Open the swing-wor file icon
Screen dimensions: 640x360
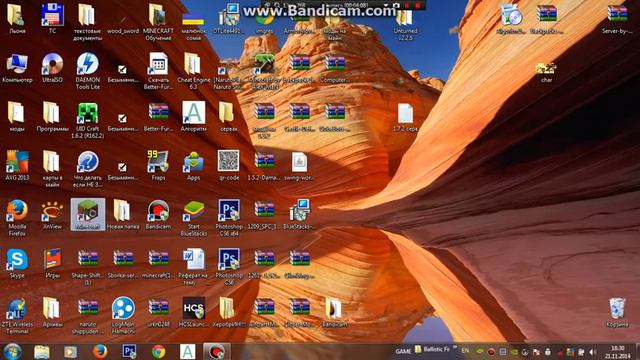(299, 167)
